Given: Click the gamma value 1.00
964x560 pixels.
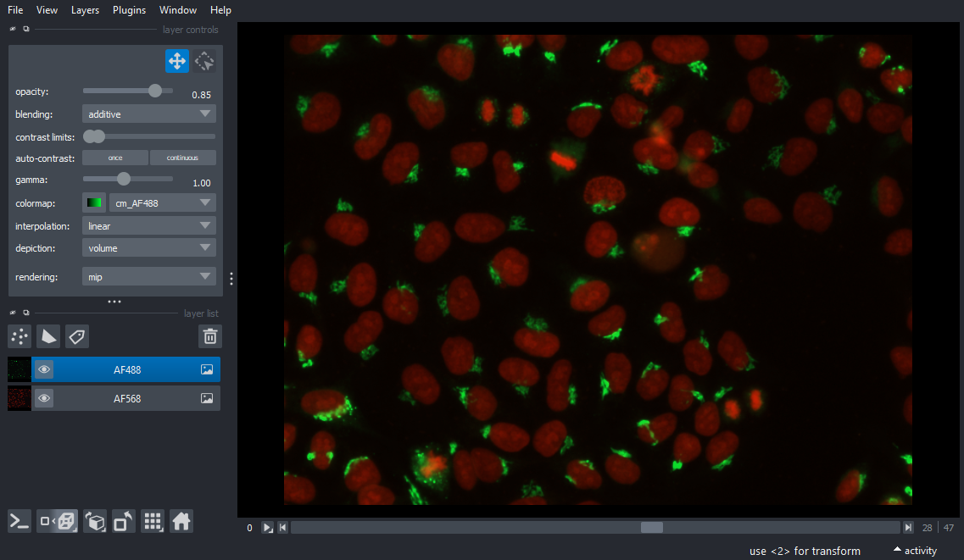Looking at the screenshot, I should (x=201, y=183).
